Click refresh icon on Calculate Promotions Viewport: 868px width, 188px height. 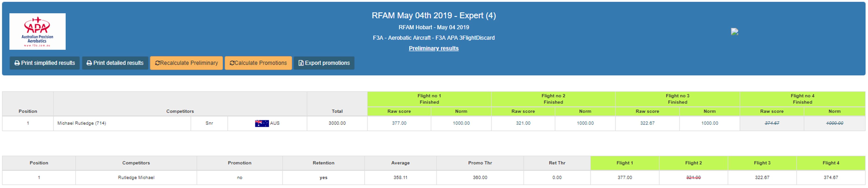pos(232,63)
